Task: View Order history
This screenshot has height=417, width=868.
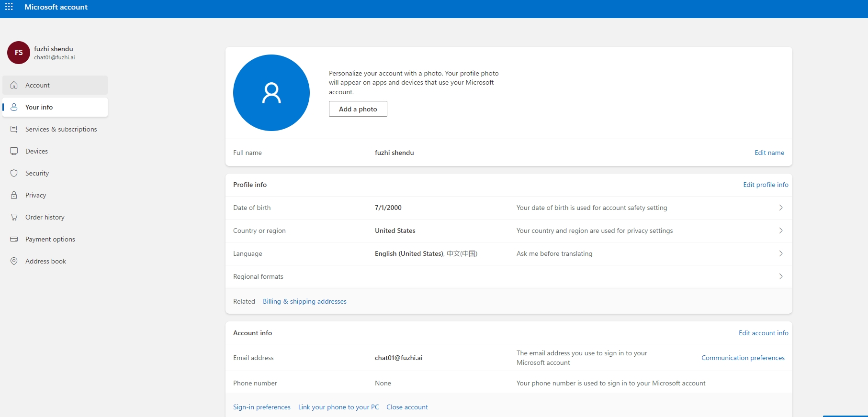Action: (55, 217)
